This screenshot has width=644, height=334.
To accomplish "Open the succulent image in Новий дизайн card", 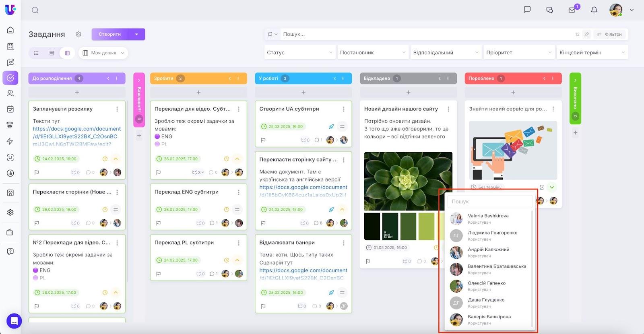I will (408, 181).
